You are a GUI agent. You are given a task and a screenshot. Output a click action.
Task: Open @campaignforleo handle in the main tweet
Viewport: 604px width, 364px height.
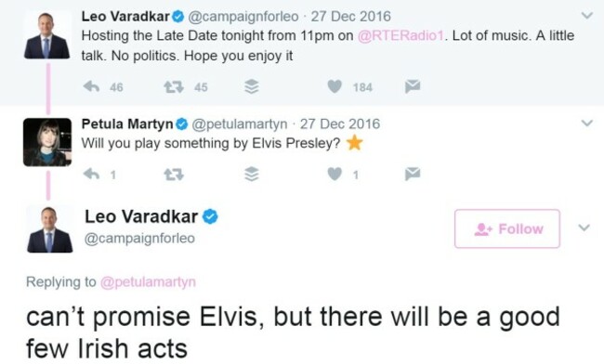pos(139,239)
